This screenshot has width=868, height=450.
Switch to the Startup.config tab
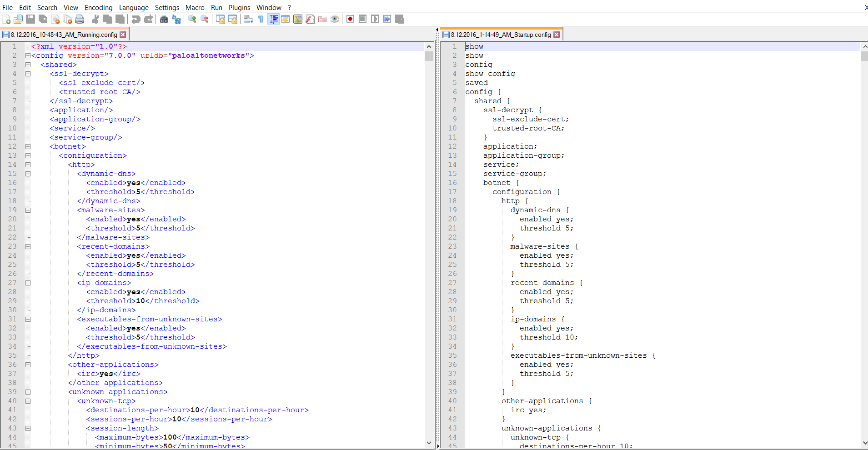tap(501, 35)
